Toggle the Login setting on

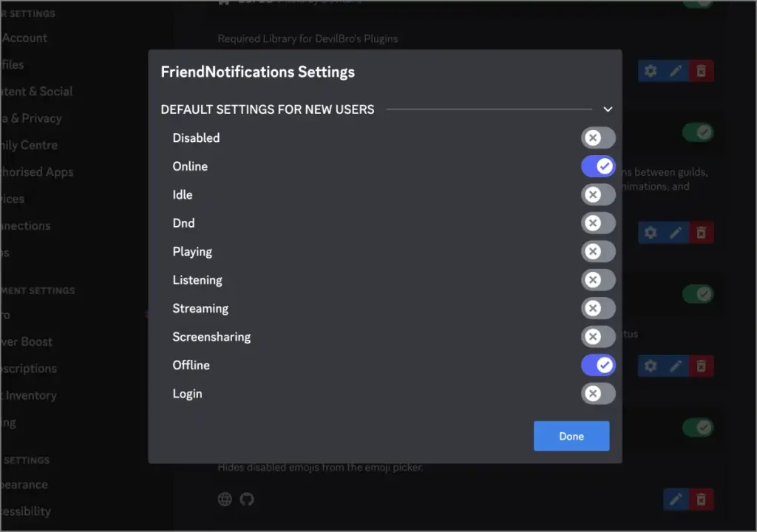click(x=597, y=394)
